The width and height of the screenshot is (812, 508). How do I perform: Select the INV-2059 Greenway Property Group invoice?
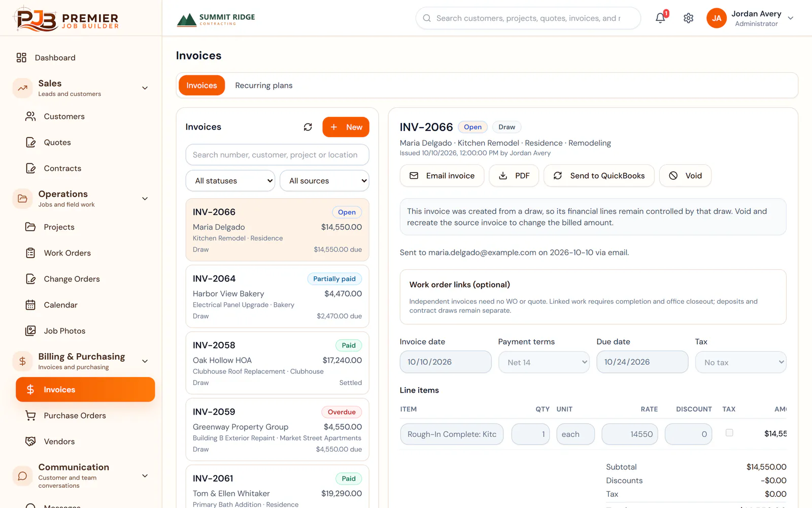277,430
